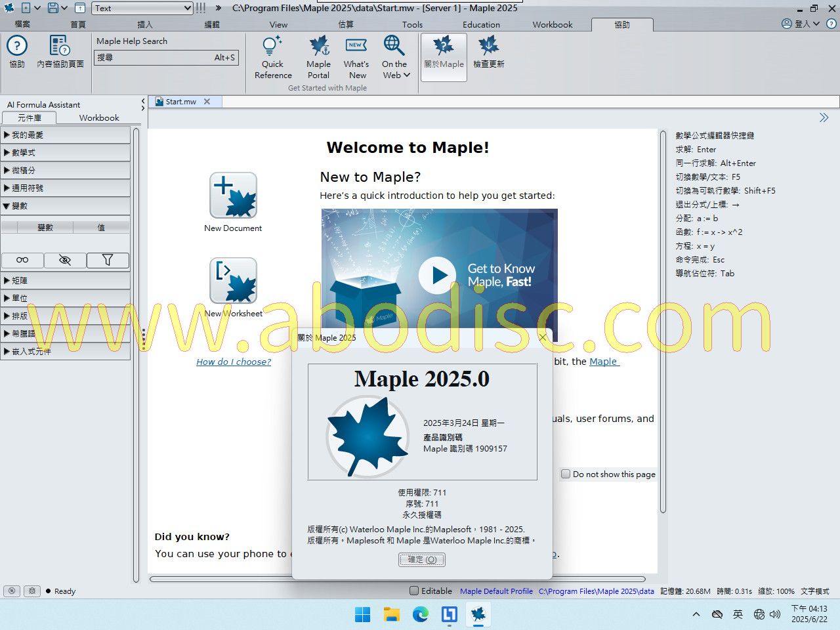This screenshot has height=630, width=840.
Task: Expand the 微積分 palette
Action: tap(66, 170)
